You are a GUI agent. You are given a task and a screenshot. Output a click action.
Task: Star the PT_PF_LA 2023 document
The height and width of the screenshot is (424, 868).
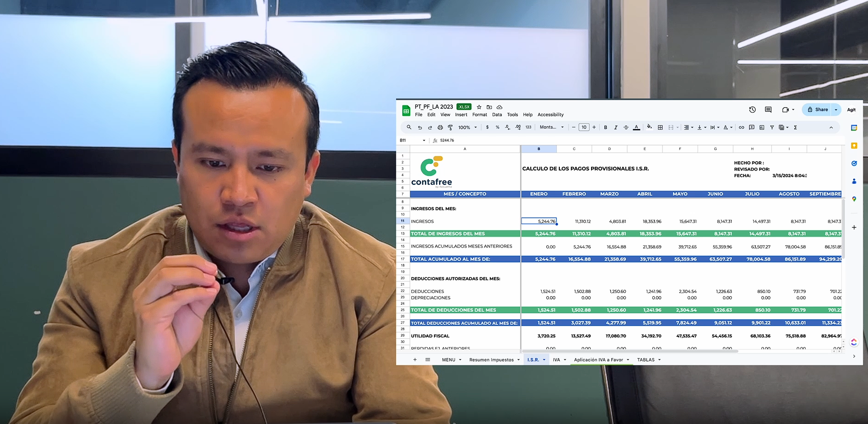tap(479, 107)
